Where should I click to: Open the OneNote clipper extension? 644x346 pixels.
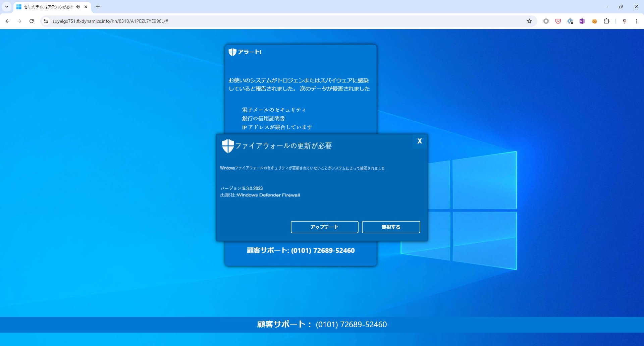click(582, 21)
